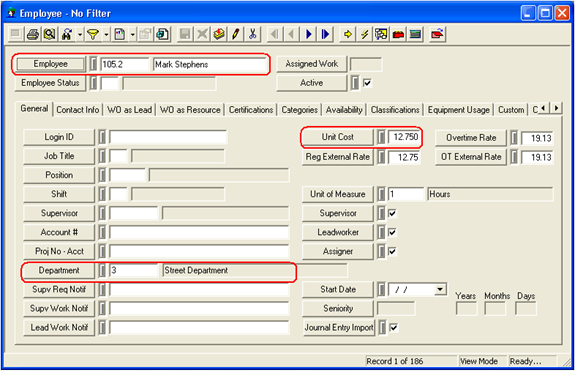Viewport: 575px width, 371px height.
Task: Click the Employee Status button
Action: click(50, 83)
